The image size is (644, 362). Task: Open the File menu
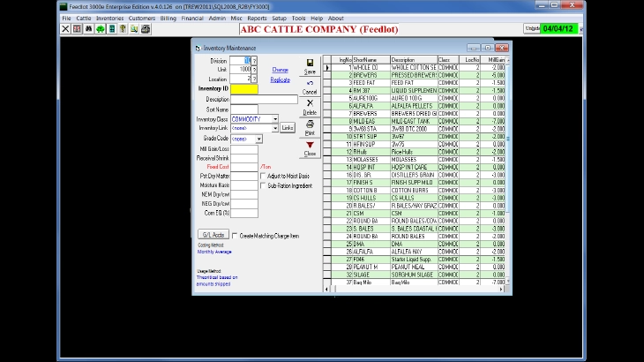[66, 18]
